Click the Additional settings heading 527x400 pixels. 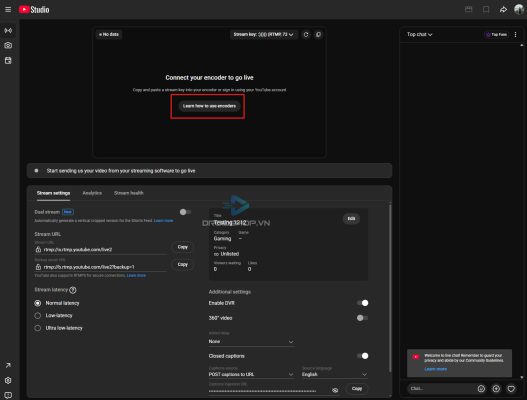click(x=230, y=292)
